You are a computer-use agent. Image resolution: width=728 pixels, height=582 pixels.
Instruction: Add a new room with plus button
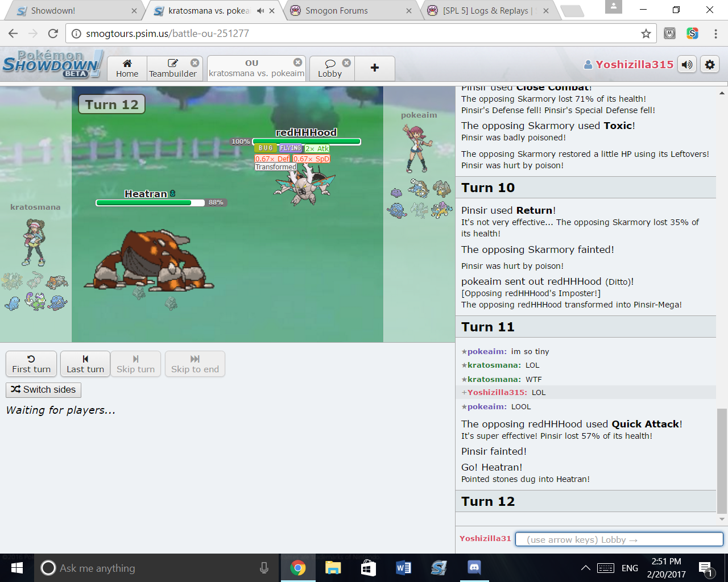pos(375,68)
